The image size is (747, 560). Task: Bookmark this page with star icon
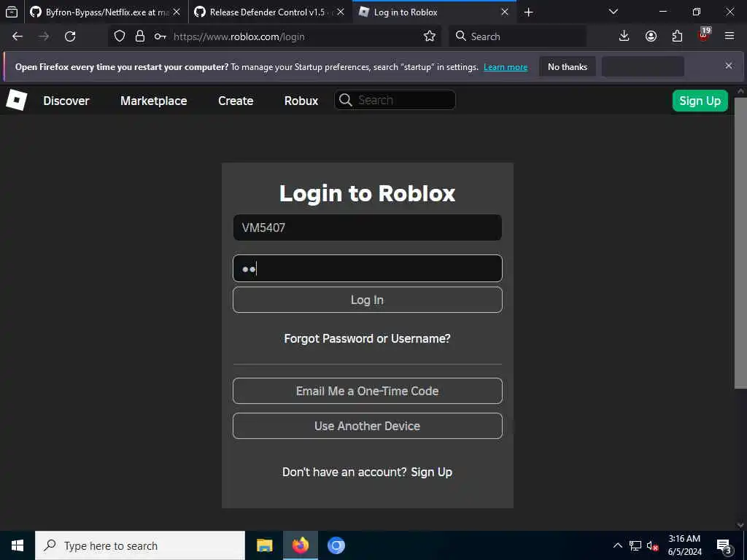(x=429, y=36)
